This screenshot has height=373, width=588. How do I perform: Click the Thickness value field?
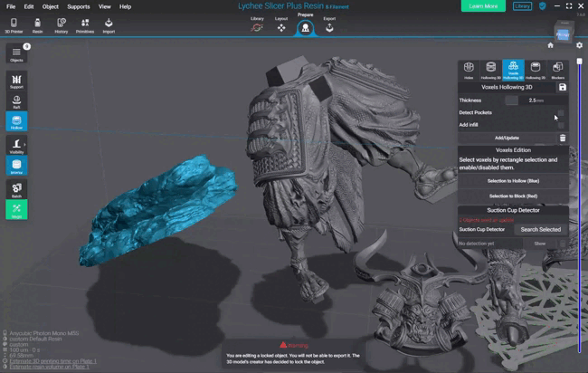click(536, 100)
